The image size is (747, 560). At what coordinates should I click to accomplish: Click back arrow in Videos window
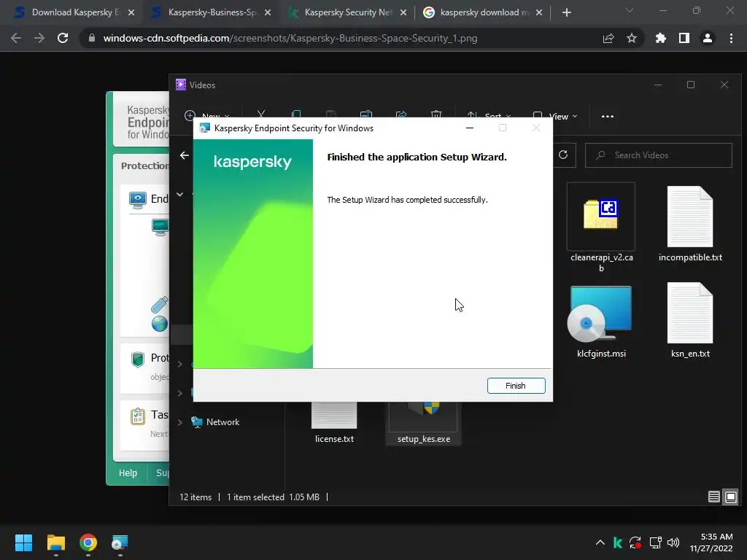pos(185,155)
